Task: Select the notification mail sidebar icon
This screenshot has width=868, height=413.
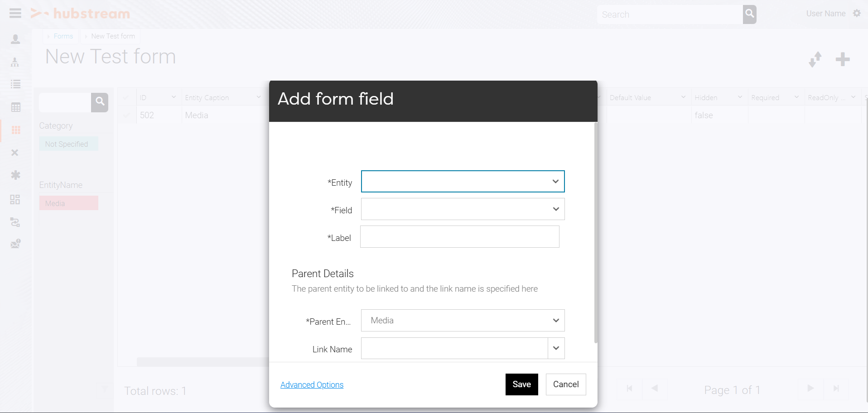Action: click(15, 243)
